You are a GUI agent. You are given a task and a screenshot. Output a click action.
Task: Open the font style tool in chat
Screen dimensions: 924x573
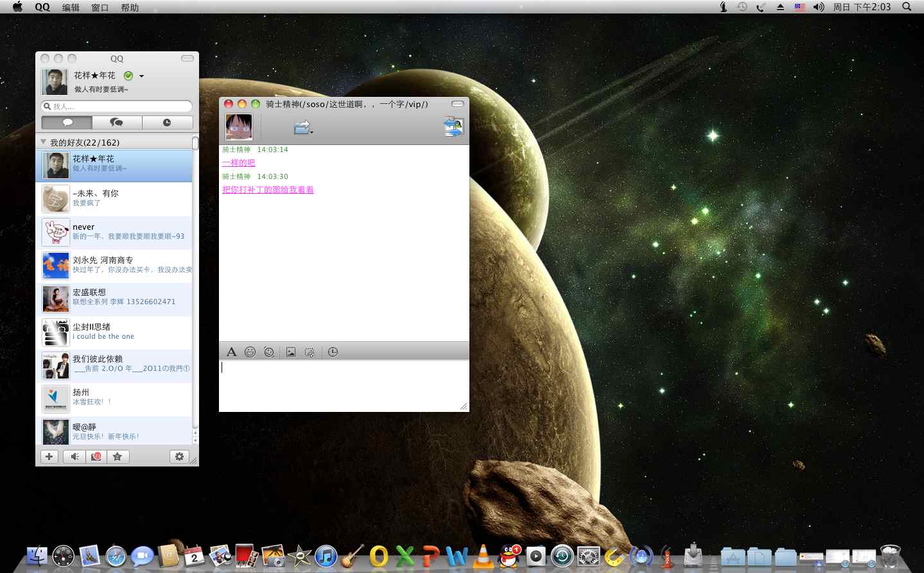[232, 352]
